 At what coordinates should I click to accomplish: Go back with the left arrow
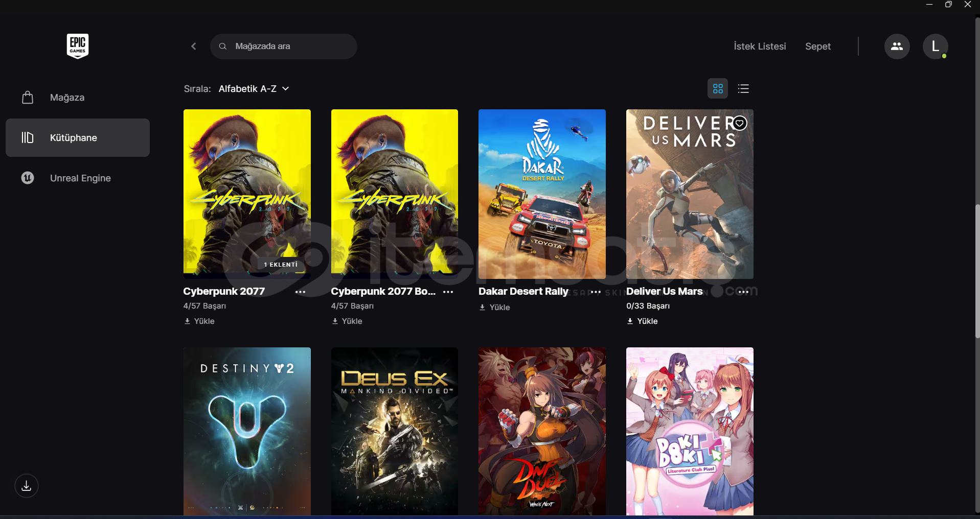coord(194,46)
